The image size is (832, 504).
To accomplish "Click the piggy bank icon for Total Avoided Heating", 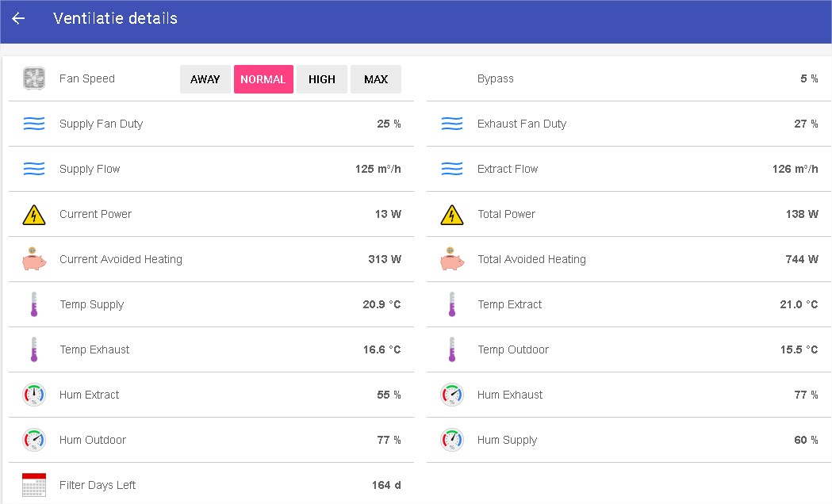I will tap(452, 260).
